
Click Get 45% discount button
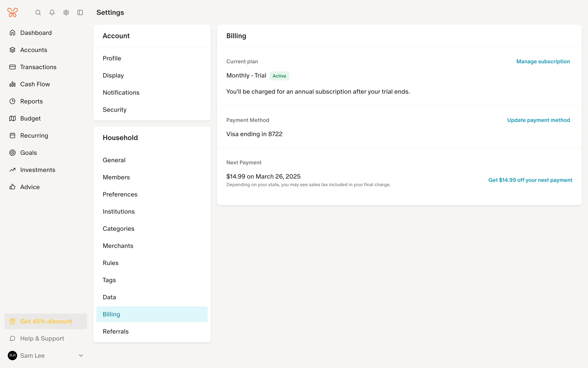(x=46, y=321)
